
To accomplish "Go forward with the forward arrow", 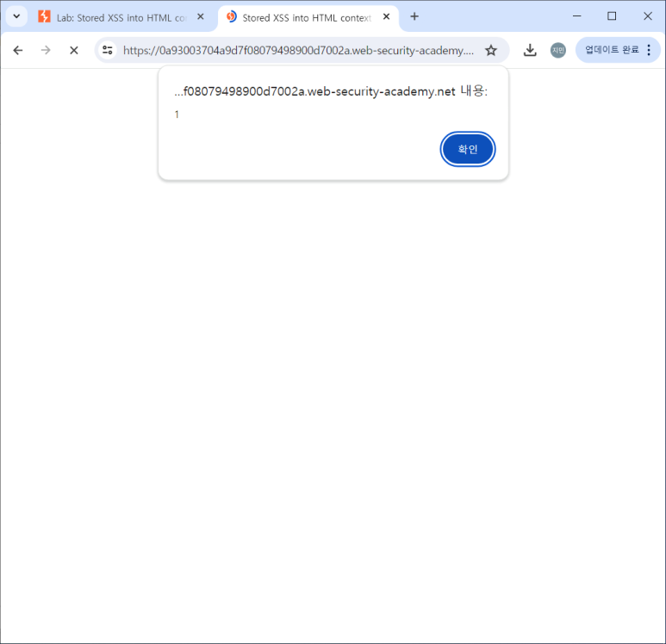I will click(x=46, y=50).
